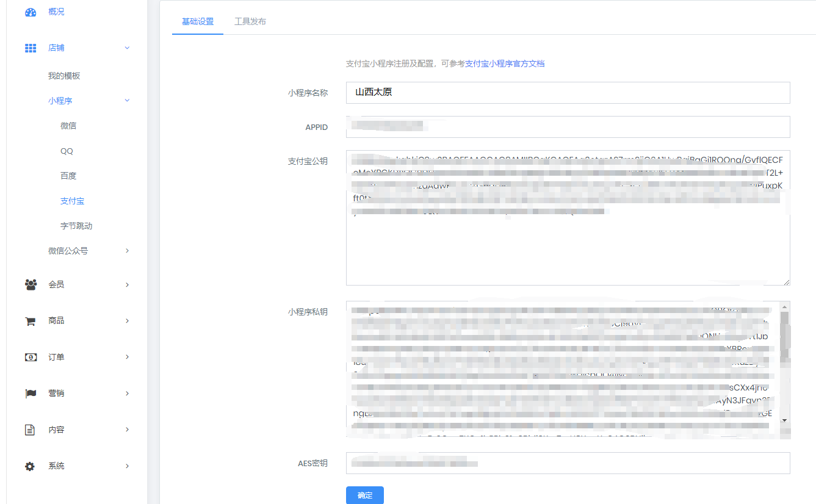Expand the 微信公众号 submenu arrow
Screen dimensions: 816x504
pos(127,251)
